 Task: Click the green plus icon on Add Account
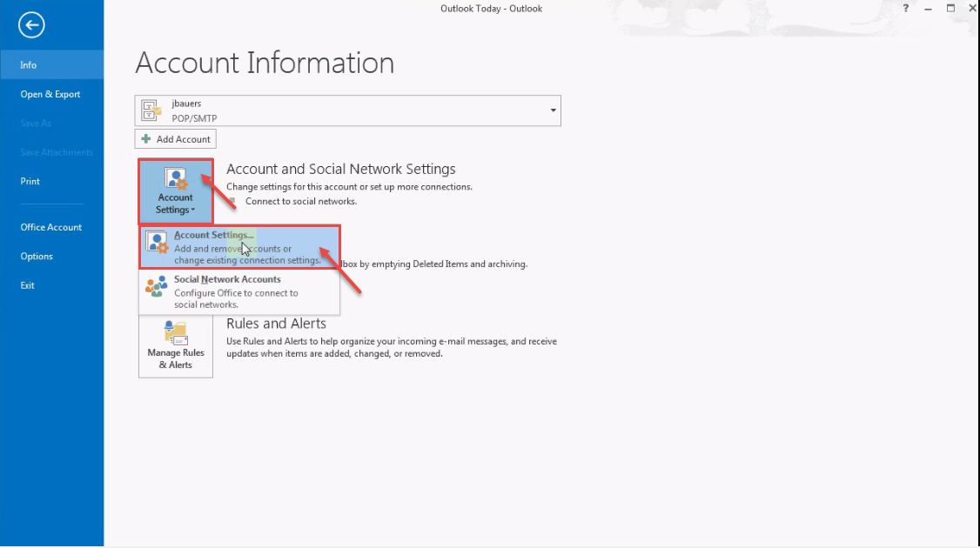tap(145, 138)
